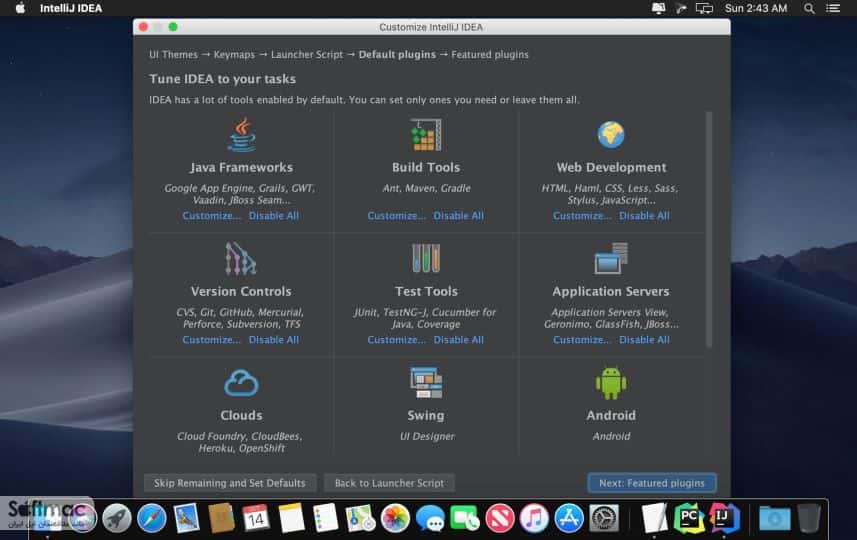
Task: Click the Test Tools test tubes icon
Action: click(x=426, y=258)
